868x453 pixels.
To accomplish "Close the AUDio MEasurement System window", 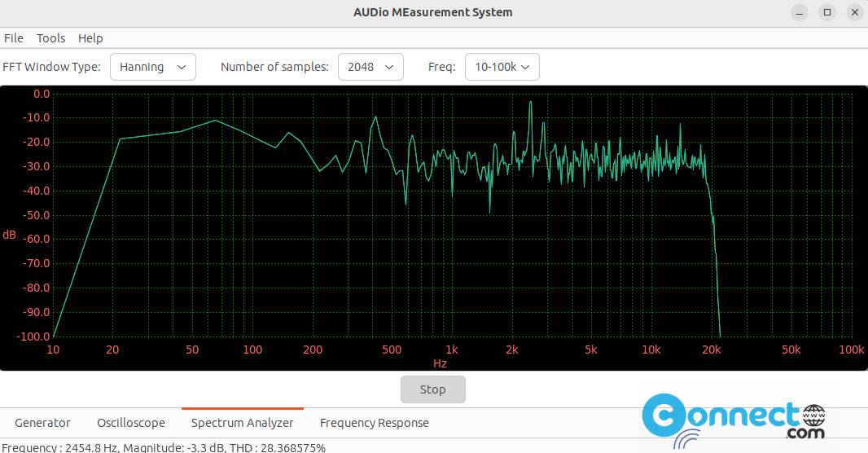I will 855,12.
